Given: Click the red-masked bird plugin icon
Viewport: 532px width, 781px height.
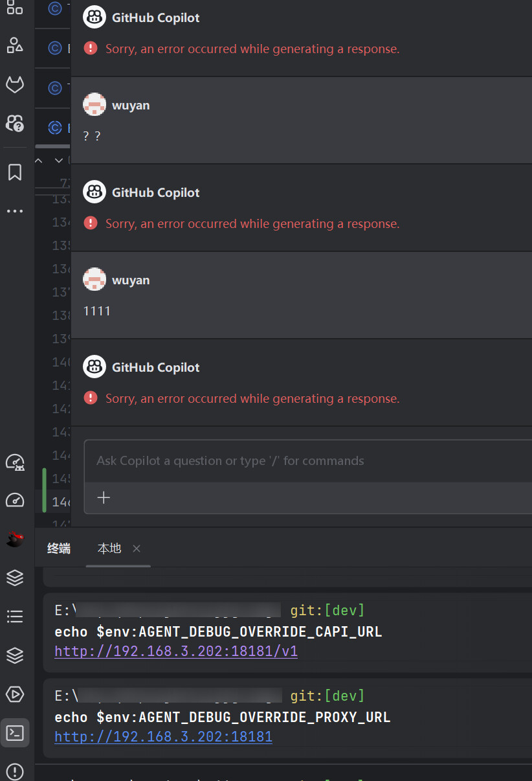Looking at the screenshot, I should click(14, 538).
